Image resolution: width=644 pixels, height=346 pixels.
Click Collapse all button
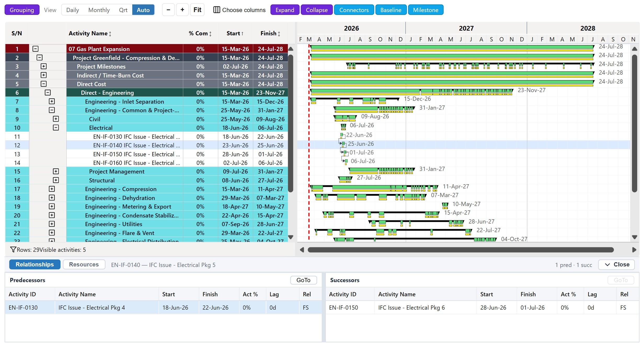[317, 10]
